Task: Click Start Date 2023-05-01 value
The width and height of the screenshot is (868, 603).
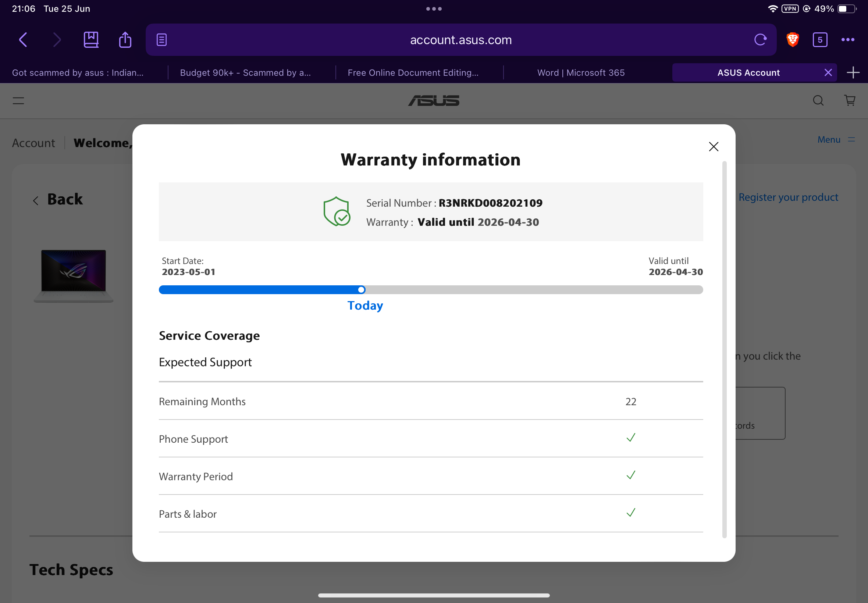Action: click(189, 272)
